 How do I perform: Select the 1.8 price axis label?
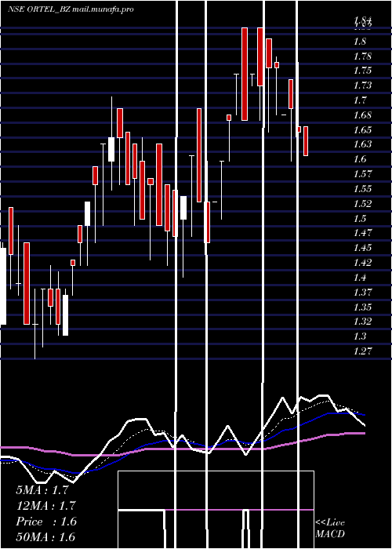(x=360, y=42)
